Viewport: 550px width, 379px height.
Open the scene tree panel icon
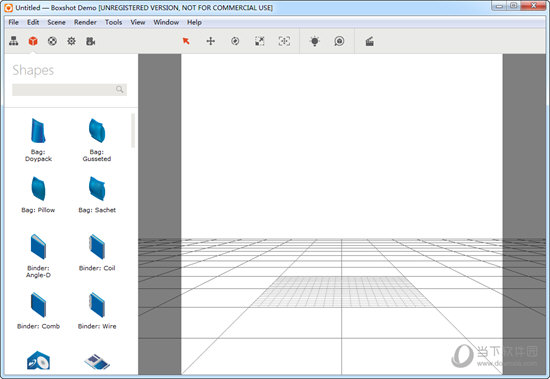coord(14,41)
